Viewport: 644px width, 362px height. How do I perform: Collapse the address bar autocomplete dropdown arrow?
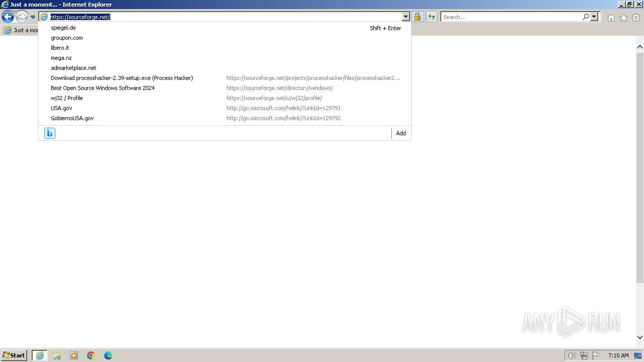(406, 17)
